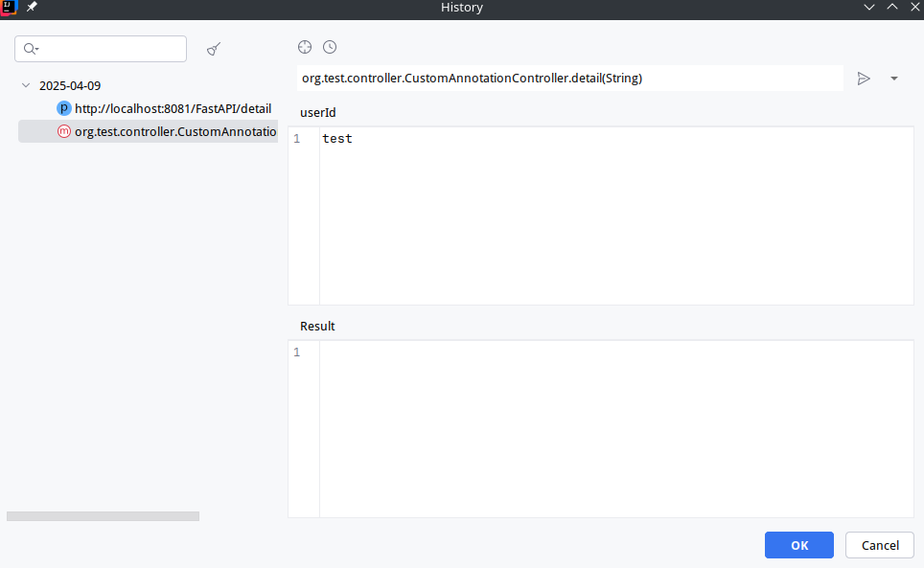Viewport: 924px width, 568px height.
Task: Click the IntelliJ application icon in title bar
Action: [x=10, y=8]
